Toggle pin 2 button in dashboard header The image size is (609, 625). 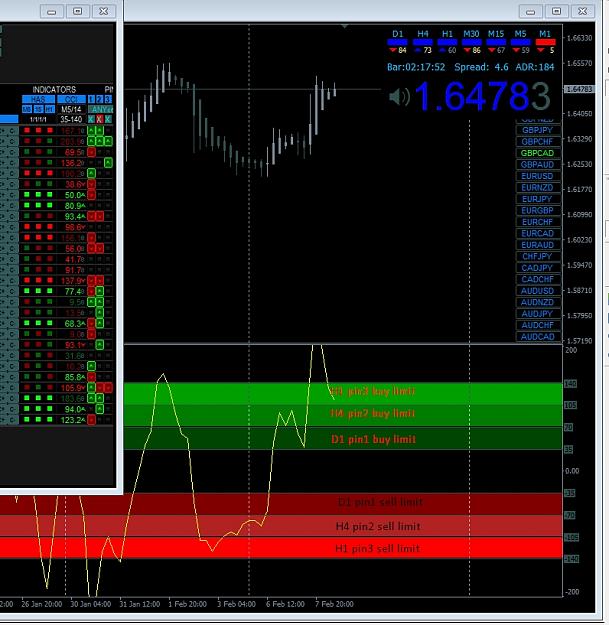pos(99,99)
